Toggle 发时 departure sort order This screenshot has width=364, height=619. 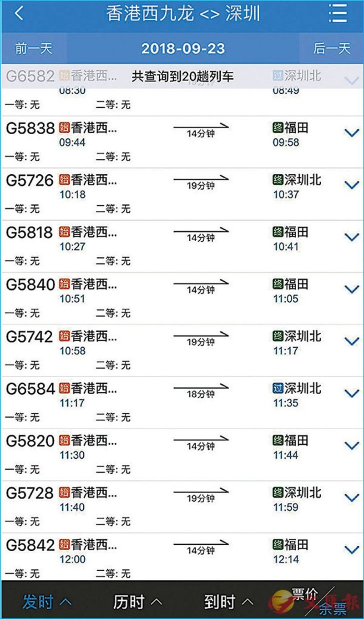pyautogui.click(x=47, y=602)
